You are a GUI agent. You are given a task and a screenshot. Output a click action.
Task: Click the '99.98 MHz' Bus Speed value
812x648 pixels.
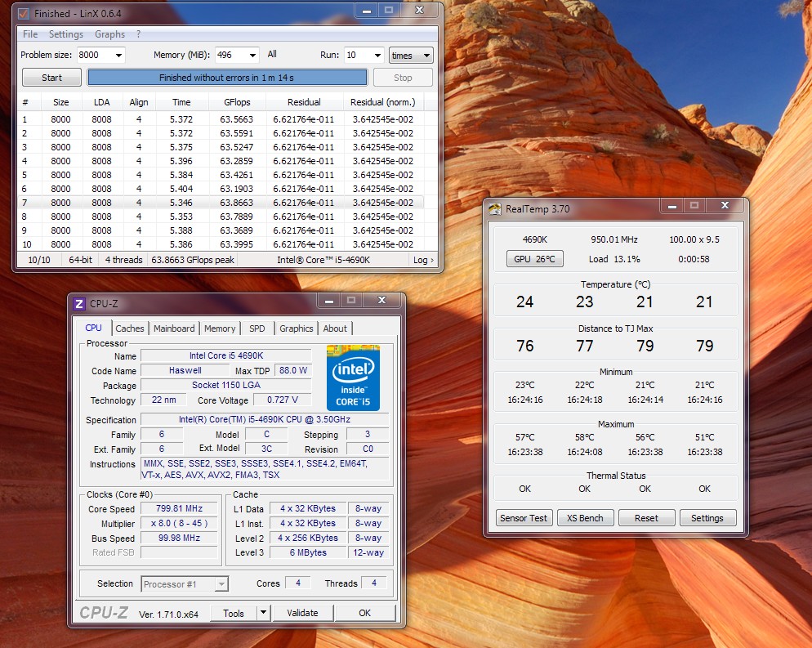point(179,538)
